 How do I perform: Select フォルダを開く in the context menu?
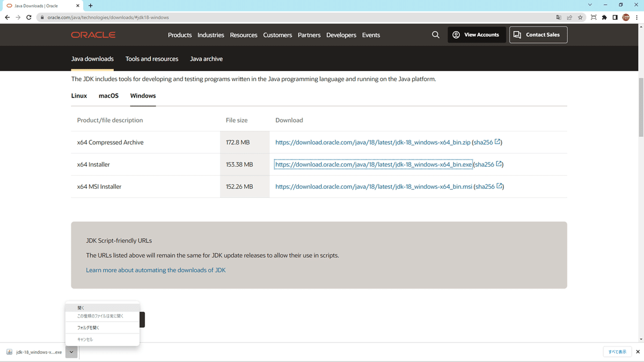102,327
